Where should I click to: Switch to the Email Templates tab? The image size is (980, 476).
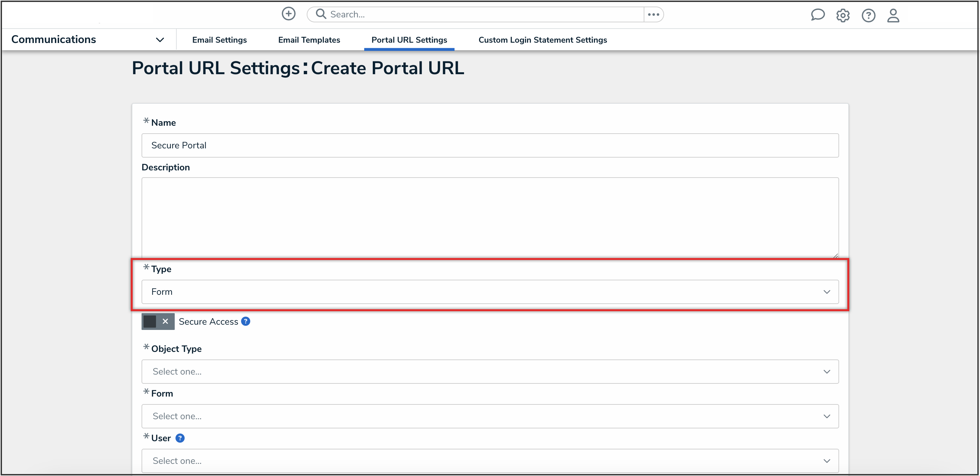click(x=309, y=40)
